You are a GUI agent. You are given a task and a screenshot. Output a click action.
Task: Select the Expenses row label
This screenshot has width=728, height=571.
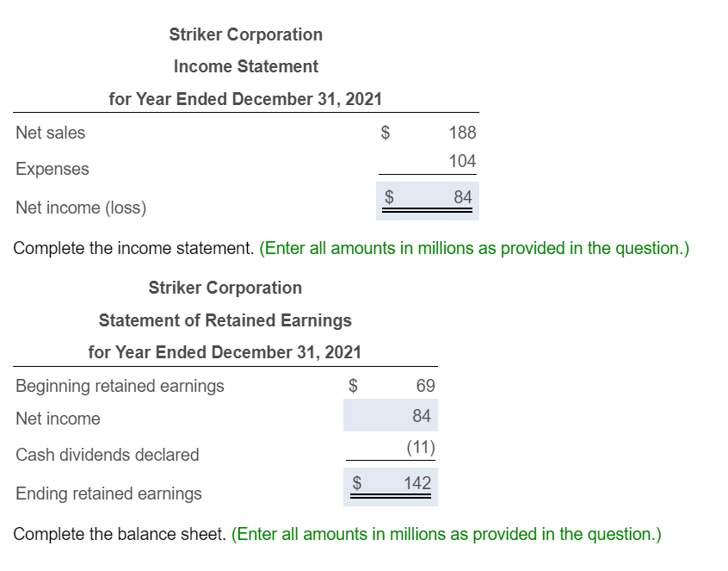coord(52,169)
